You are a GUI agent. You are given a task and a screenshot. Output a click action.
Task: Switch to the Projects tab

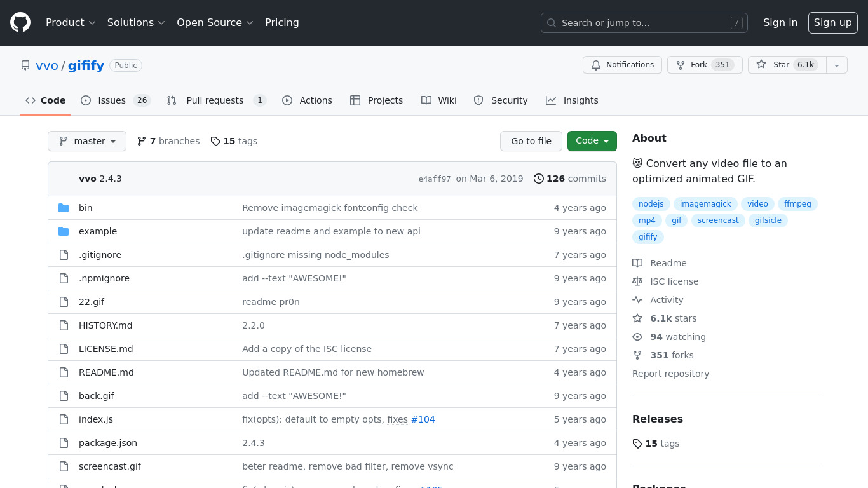376,100
